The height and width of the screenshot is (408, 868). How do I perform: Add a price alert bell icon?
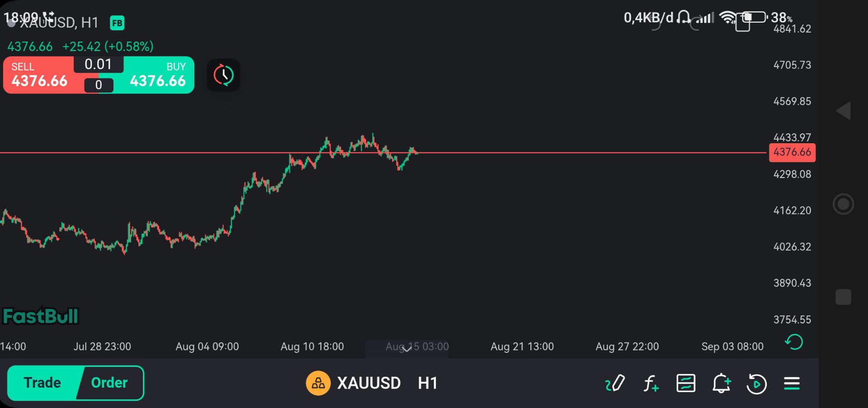[x=722, y=383]
